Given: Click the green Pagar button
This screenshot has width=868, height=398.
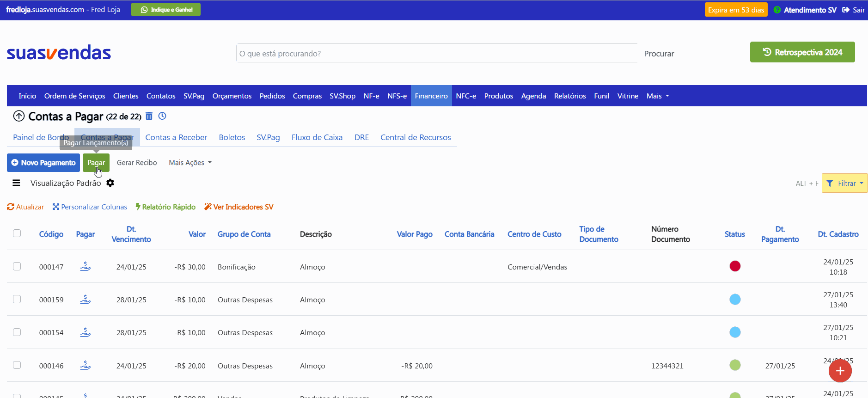Looking at the screenshot, I should pos(96,163).
